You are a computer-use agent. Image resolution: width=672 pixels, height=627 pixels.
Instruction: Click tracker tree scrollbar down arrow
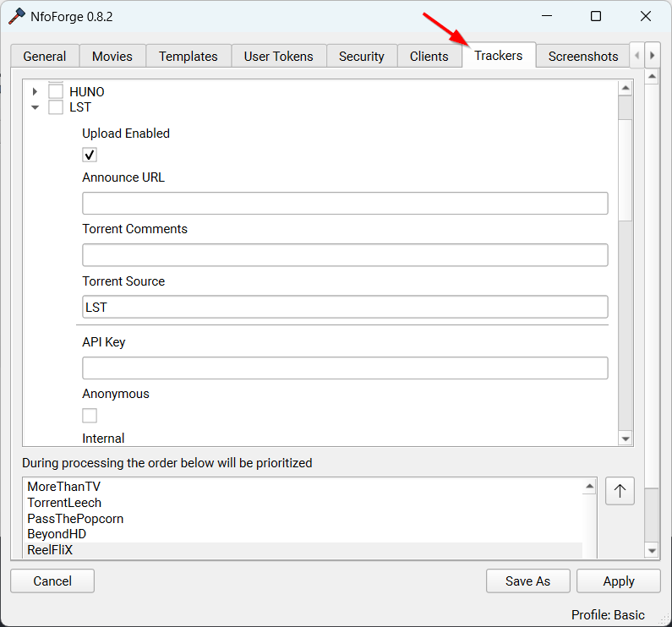[626, 439]
